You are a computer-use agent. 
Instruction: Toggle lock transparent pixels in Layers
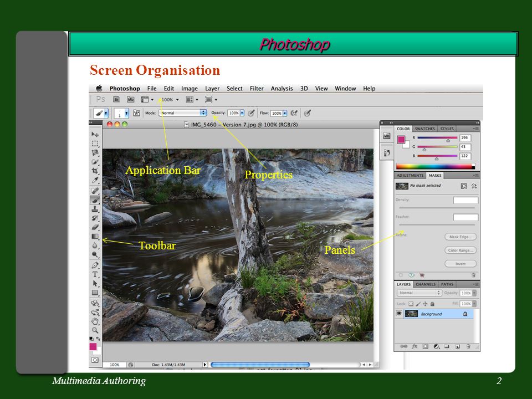411,304
